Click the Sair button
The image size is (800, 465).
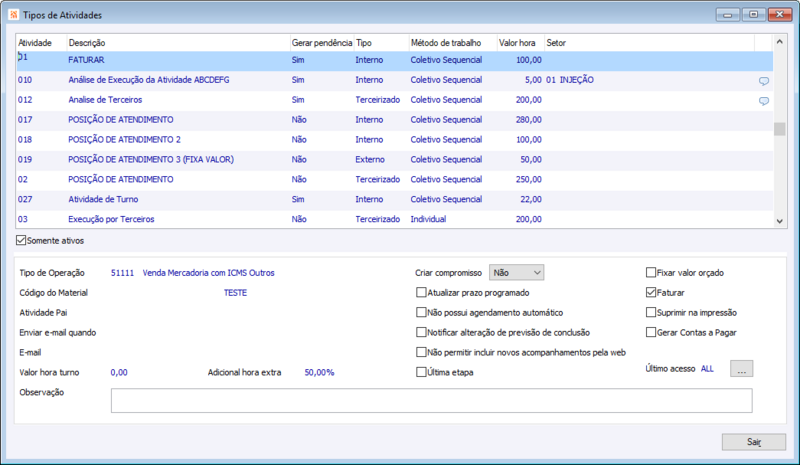[753, 441]
